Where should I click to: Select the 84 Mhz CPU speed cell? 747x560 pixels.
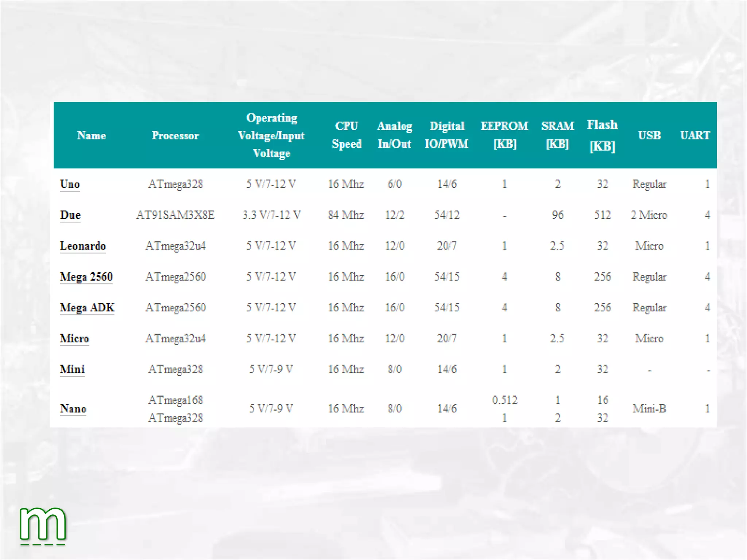(x=346, y=215)
